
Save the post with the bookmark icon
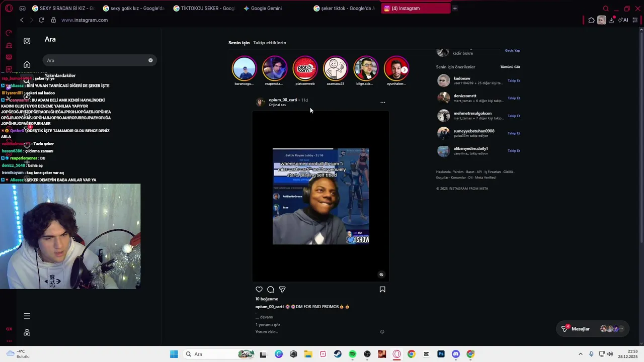click(382, 290)
